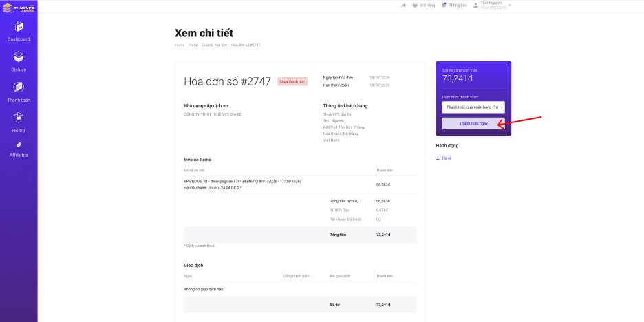Open Hỗ trợ support section
The width and height of the screenshot is (644, 322).
click(19, 118)
